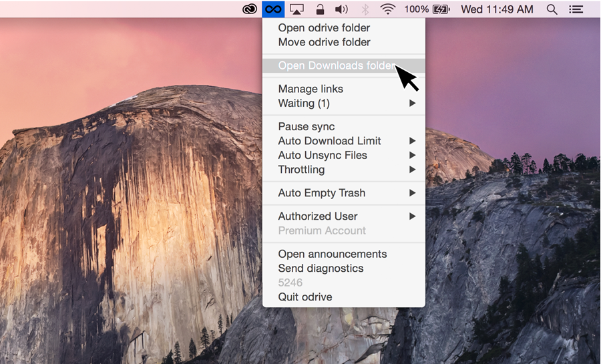Choose Send diagnostics

[x=344, y=268]
